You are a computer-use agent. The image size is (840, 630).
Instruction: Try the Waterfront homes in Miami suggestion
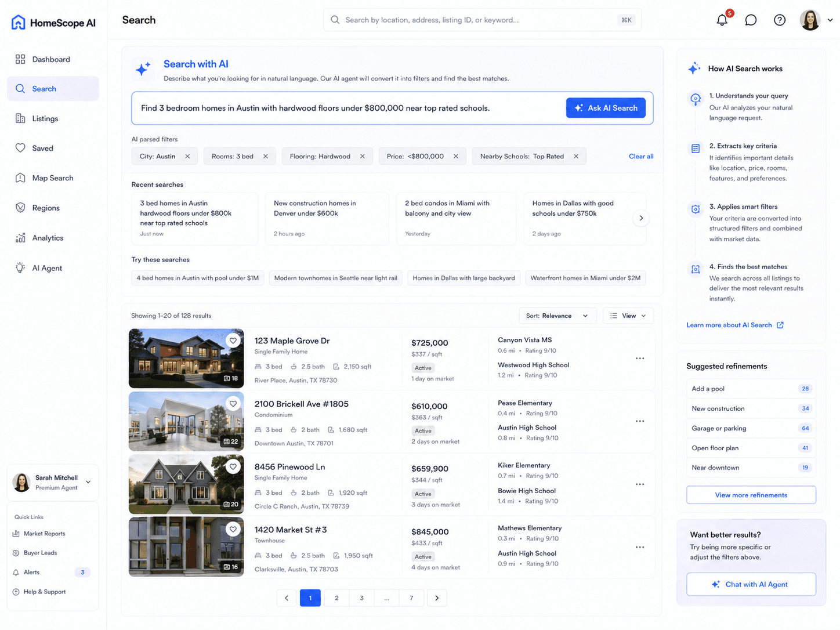[585, 278]
